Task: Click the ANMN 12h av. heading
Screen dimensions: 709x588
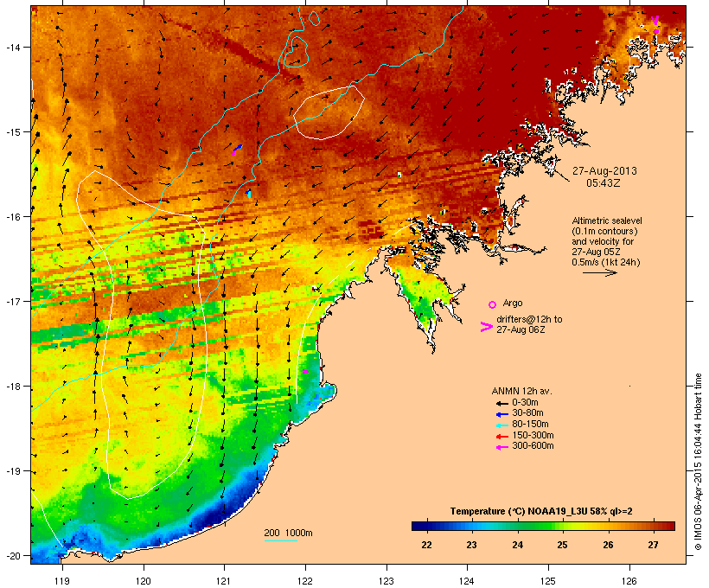Action: tap(521, 391)
